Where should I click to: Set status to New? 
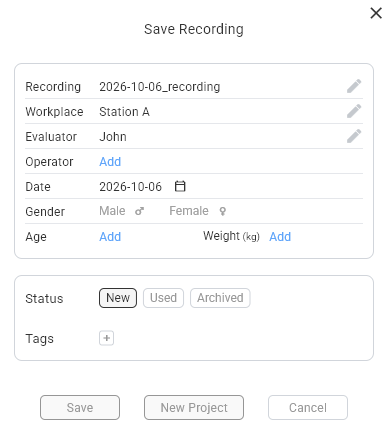pyautogui.click(x=118, y=298)
